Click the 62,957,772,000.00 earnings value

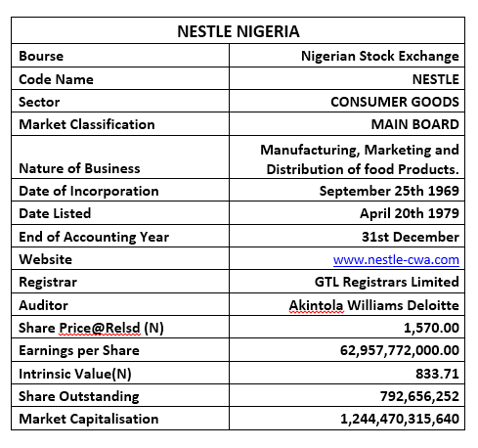point(400,350)
